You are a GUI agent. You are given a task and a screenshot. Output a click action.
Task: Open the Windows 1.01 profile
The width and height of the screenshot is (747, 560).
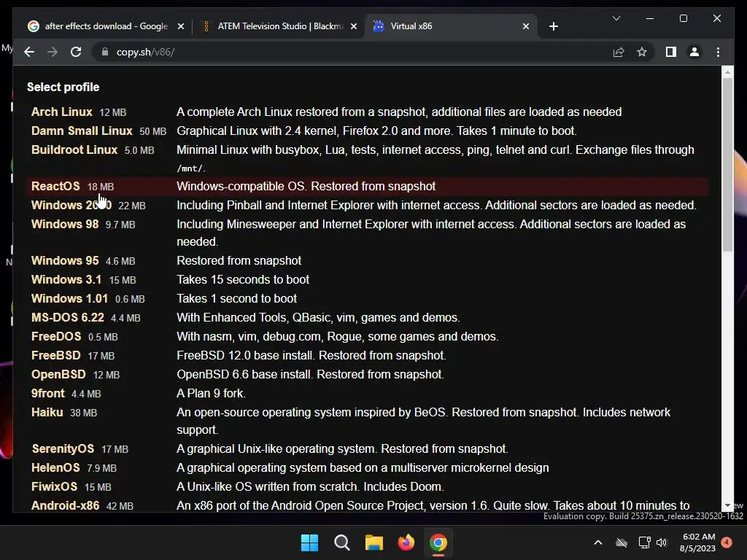click(x=69, y=298)
